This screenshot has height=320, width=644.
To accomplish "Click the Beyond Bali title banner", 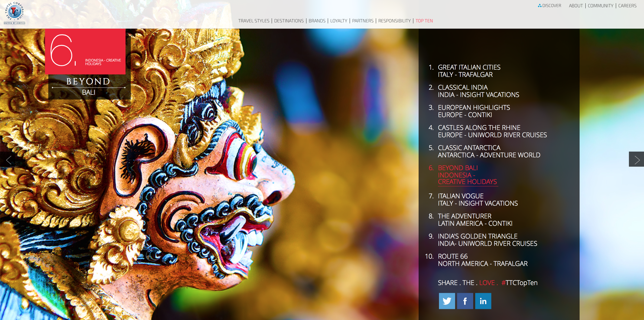I will 89,87.
